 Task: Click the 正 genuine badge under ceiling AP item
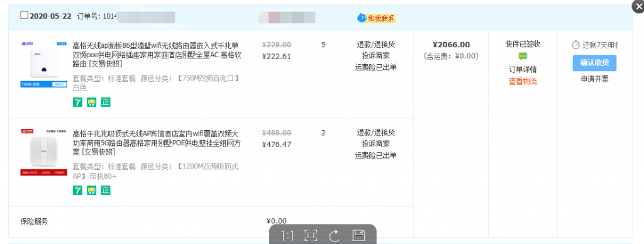(106, 190)
